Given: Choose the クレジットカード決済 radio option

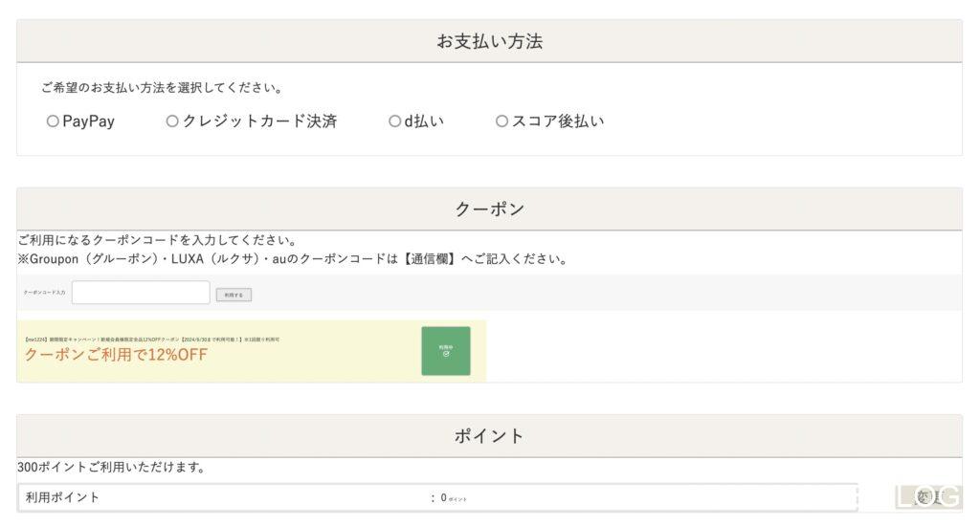Looking at the screenshot, I should coord(172,121).
